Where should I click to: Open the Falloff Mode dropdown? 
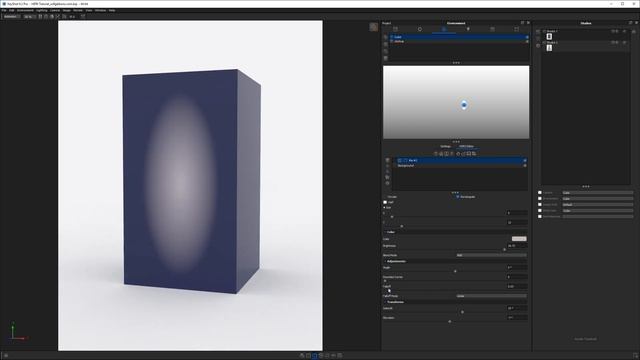coord(491,296)
